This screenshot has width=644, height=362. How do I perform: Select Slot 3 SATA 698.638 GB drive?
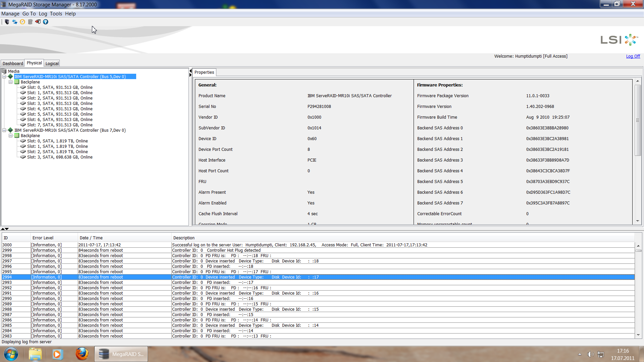60,157
